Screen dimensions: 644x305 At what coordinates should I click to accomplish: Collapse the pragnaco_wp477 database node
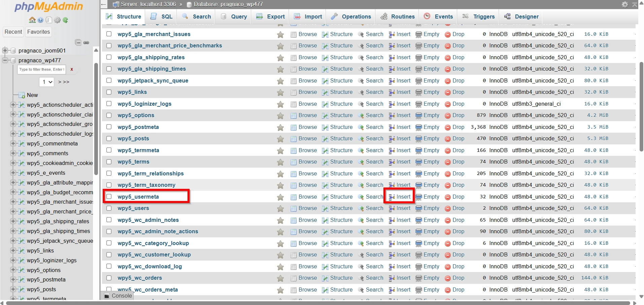[5, 60]
